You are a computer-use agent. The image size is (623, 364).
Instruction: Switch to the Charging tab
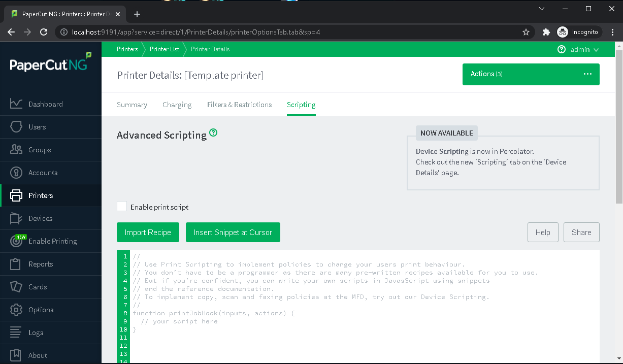pyautogui.click(x=177, y=105)
